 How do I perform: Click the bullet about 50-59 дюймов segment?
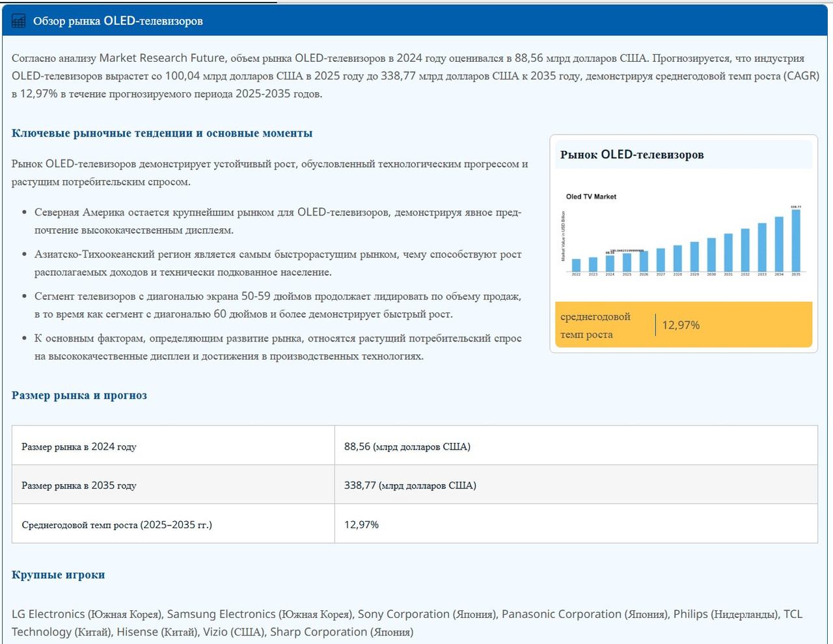point(278,305)
